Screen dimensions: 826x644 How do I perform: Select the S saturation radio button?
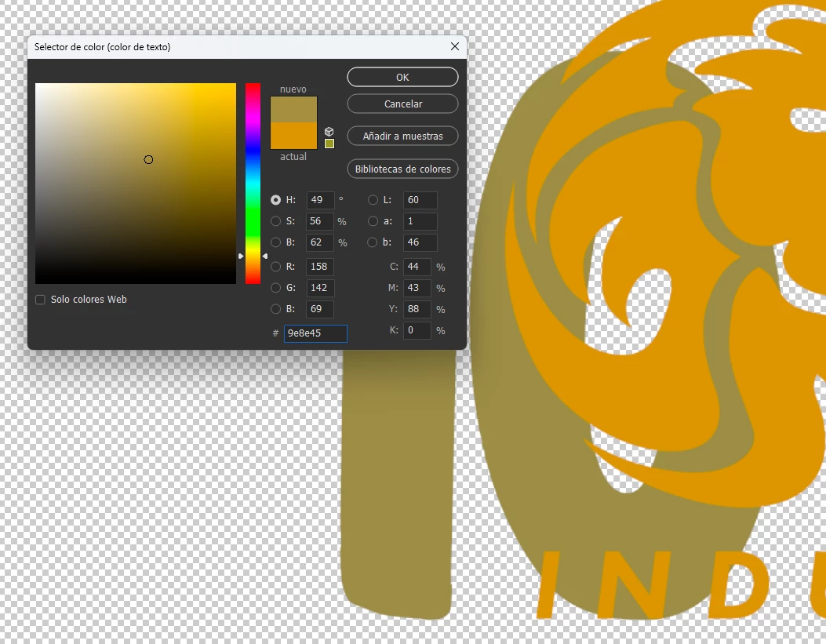[x=275, y=221]
